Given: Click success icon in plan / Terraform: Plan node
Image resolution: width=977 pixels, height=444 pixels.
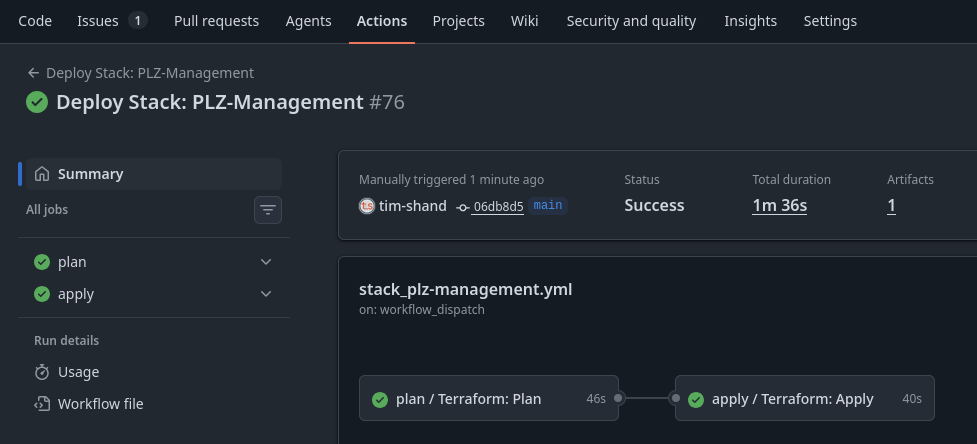Looking at the screenshot, I should (380, 400).
